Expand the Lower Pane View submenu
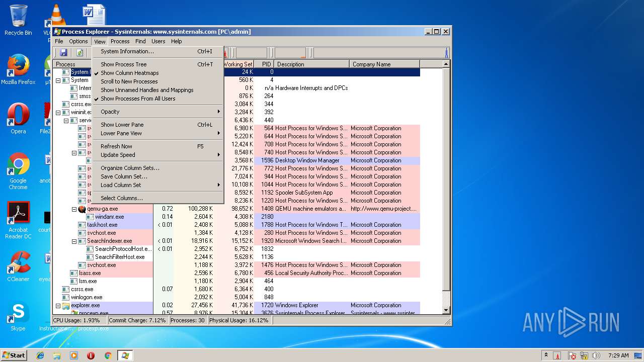The height and width of the screenshot is (362, 644). 158,133
